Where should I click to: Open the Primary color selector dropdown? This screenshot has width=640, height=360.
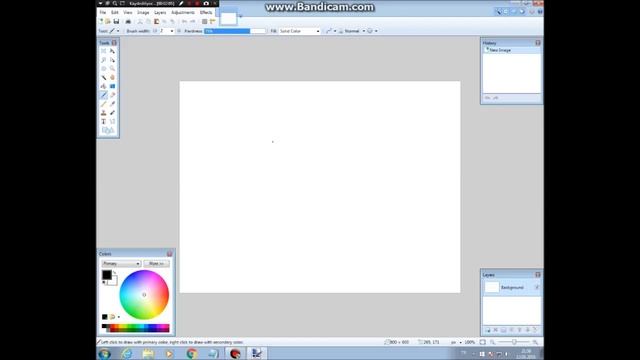121,264
